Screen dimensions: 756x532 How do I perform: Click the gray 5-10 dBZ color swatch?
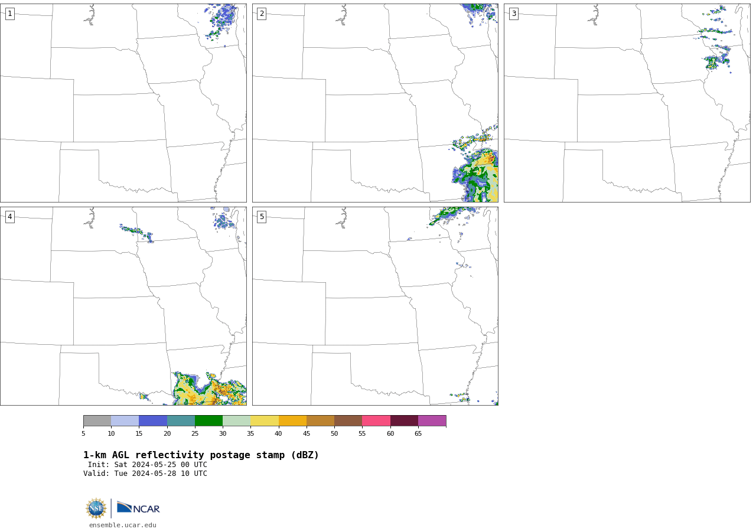(x=97, y=420)
